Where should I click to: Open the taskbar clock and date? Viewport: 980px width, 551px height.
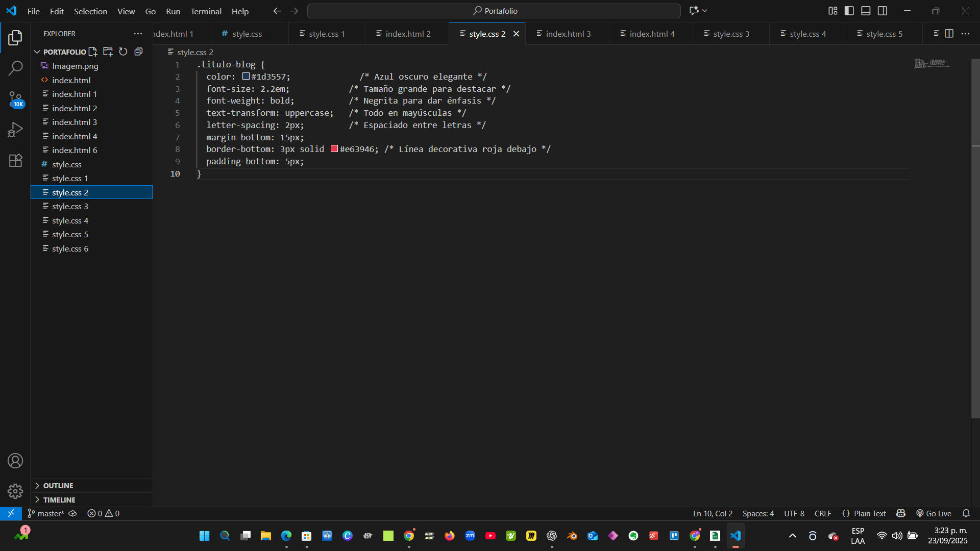[x=947, y=536]
